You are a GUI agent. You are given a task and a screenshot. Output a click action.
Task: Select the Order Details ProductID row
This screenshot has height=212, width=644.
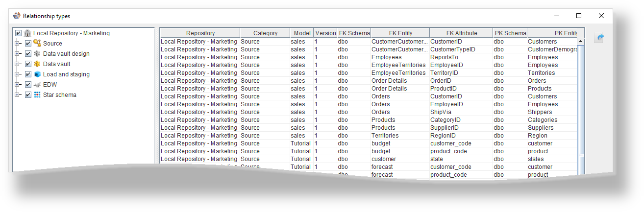(368, 89)
